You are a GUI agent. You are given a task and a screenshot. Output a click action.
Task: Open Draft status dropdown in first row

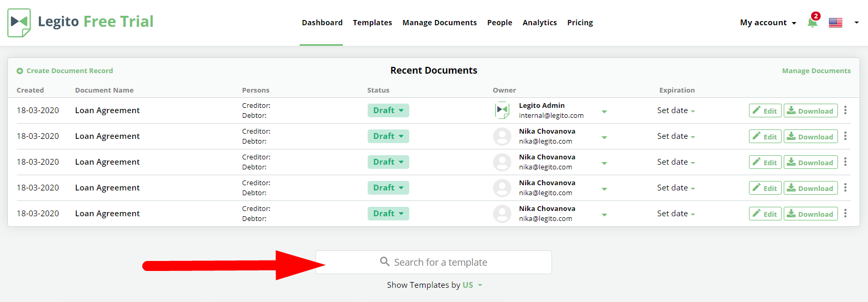(x=388, y=110)
